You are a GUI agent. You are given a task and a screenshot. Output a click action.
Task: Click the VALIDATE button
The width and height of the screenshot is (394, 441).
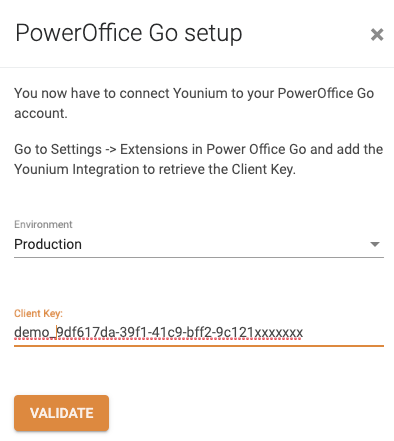click(61, 413)
